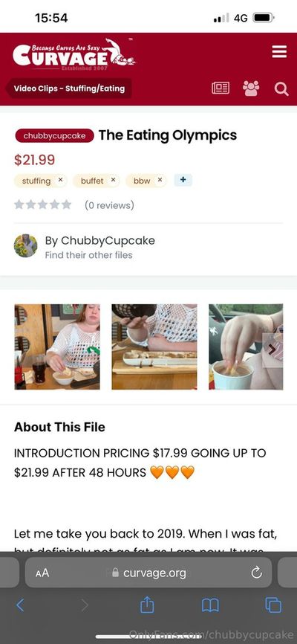Open the news feed icon
297x644 pixels.
(221, 88)
